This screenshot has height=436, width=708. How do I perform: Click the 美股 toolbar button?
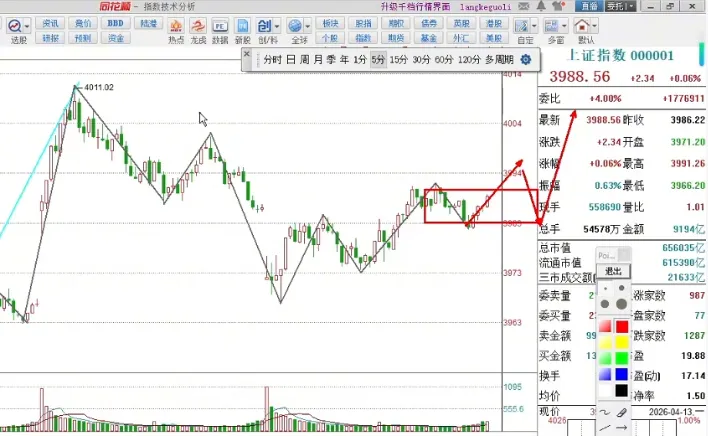click(494, 38)
